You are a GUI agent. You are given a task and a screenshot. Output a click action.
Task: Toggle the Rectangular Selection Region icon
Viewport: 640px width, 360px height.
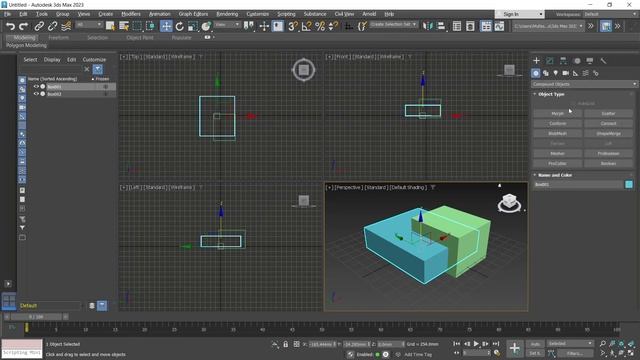pos(137,26)
